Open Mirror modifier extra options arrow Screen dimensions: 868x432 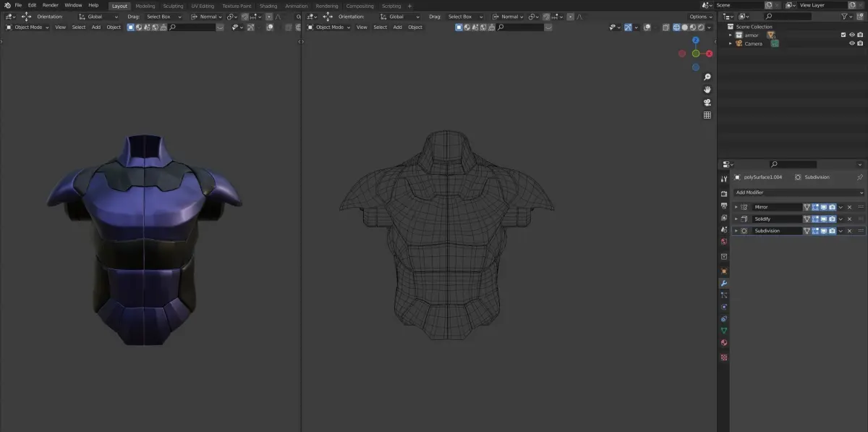pos(841,207)
